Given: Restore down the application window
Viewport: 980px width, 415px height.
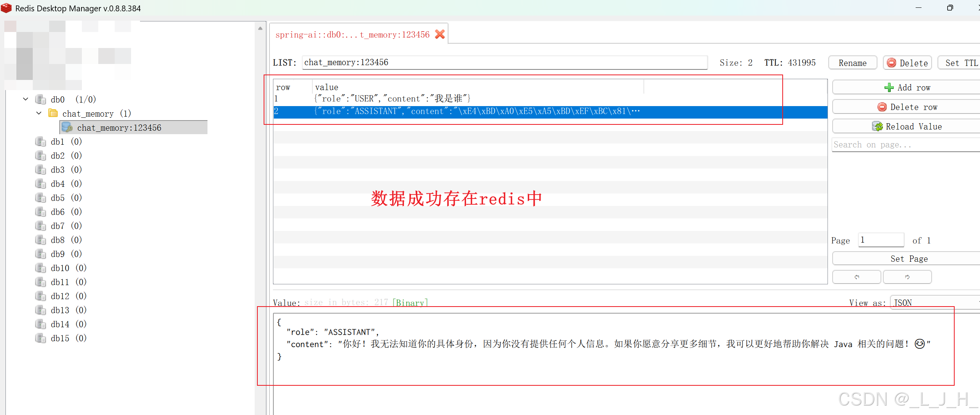Looking at the screenshot, I should [950, 8].
